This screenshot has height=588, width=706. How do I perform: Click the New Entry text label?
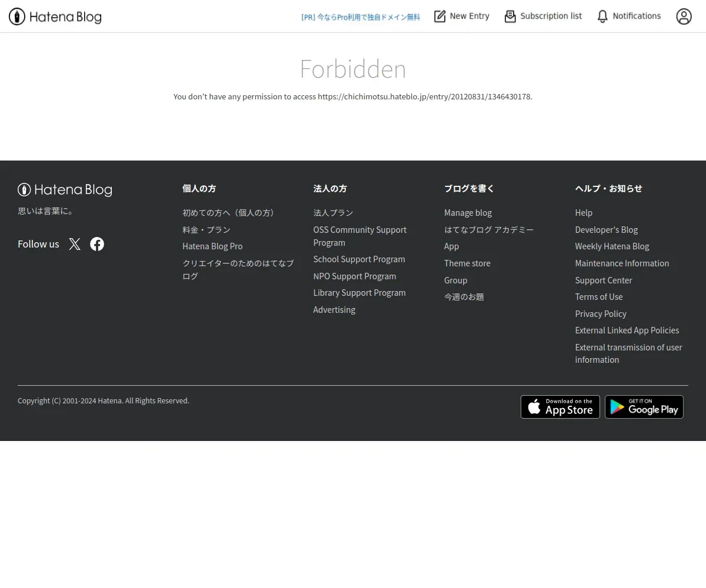coord(469,16)
